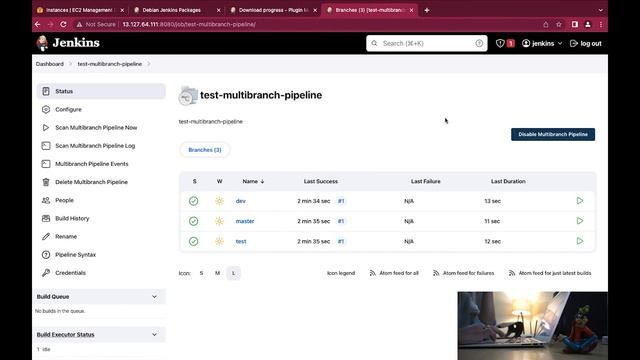Open build #1 of dev branch
The image size is (640, 360).
click(x=341, y=201)
